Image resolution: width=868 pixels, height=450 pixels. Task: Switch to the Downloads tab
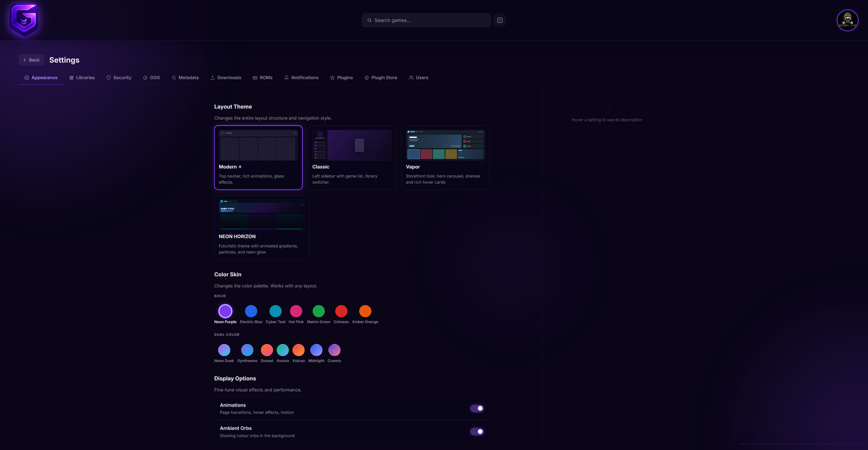(226, 78)
